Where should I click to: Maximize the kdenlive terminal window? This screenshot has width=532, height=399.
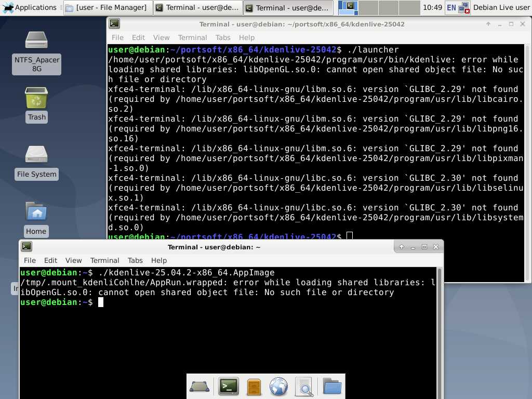(x=511, y=24)
